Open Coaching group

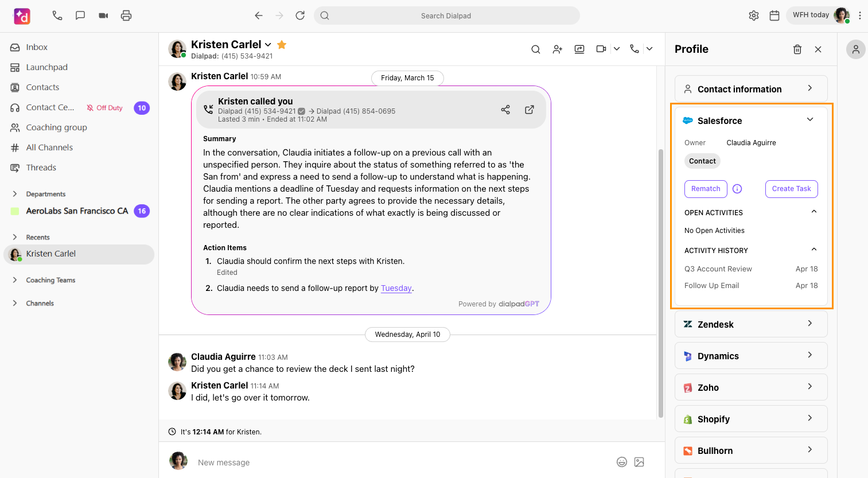pos(56,127)
